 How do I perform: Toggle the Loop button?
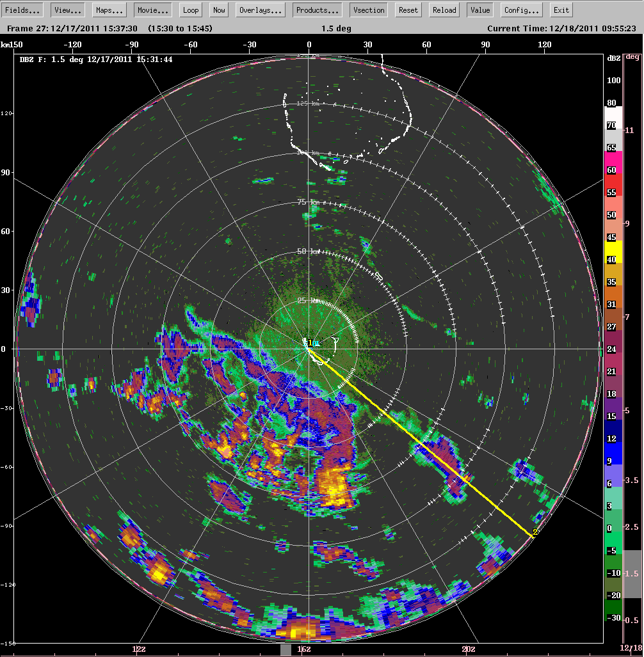[191, 10]
